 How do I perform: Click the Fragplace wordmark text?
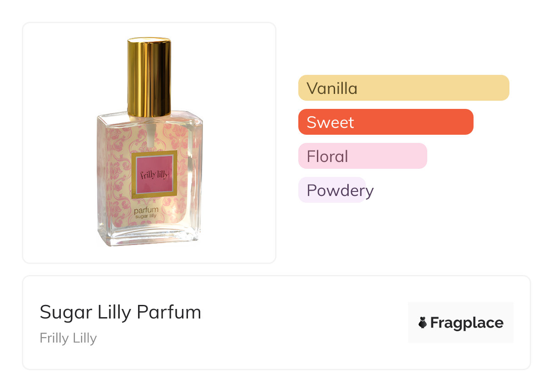tap(467, 323)
